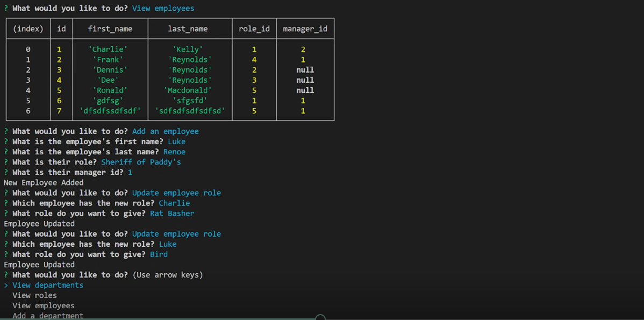Click 'Reynolds' in Dee's row
644x320 pixels.
pos(190,80)
